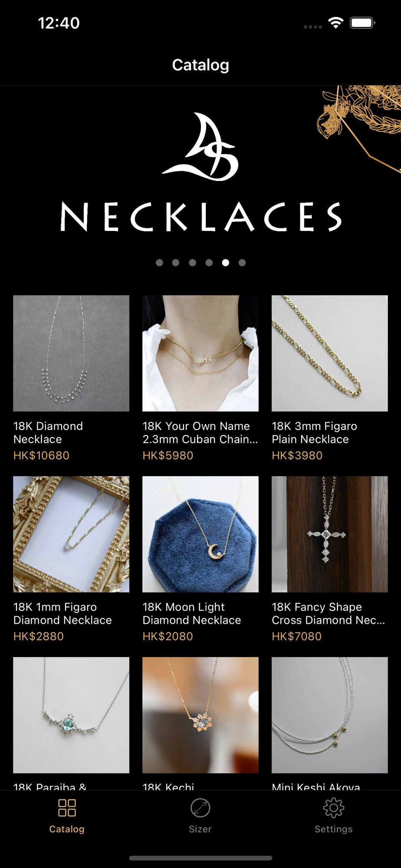Image resolution: width=401 pixels, height=868 pixels.
Task: Open the Catalog tab grid icon
Action: point(67,808)
